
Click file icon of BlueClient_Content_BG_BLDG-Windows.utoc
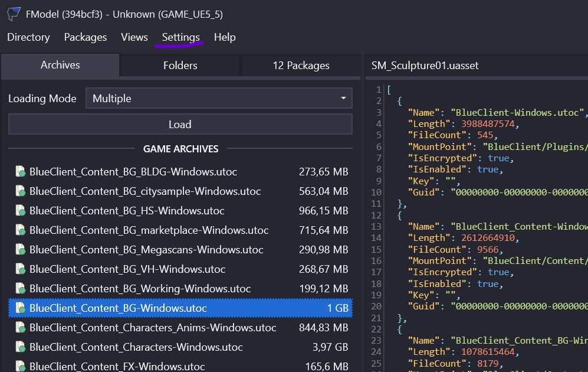coord(20,172)
